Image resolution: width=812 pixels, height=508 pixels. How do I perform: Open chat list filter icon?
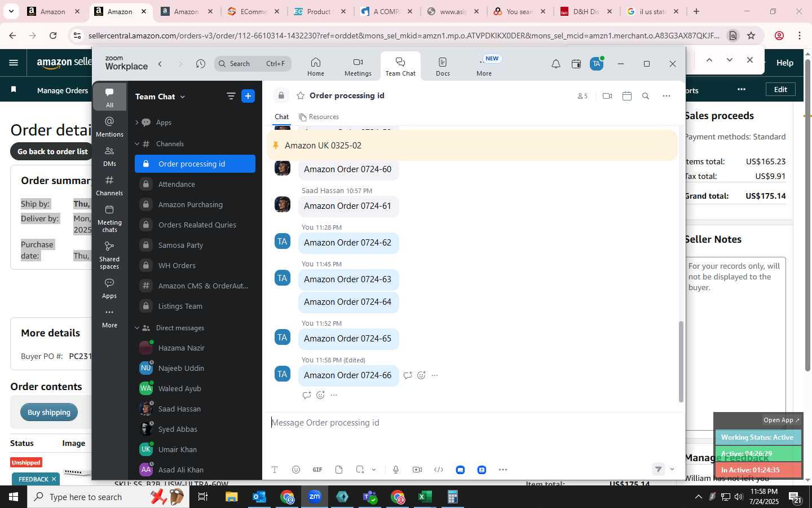(231, 96)
